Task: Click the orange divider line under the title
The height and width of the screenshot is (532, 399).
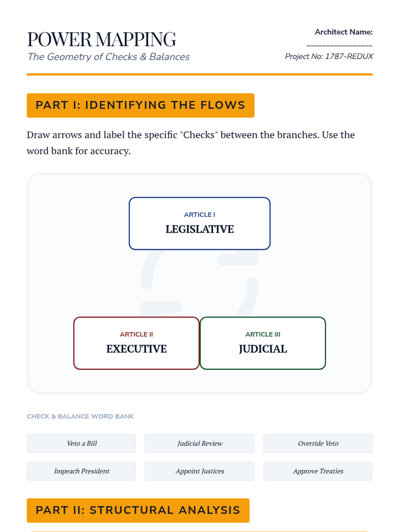Action: pyautogui.click(x=199, y=74)
